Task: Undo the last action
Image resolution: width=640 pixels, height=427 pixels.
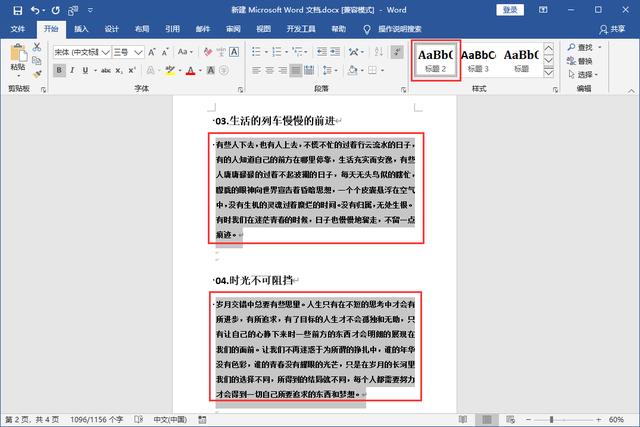Action: (x=36, y=10)
